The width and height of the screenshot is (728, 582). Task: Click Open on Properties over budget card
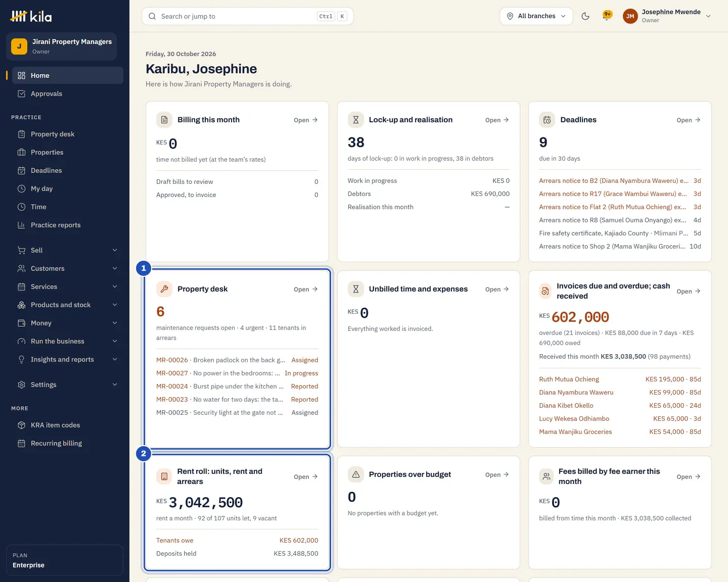click(x=497, y=475)
